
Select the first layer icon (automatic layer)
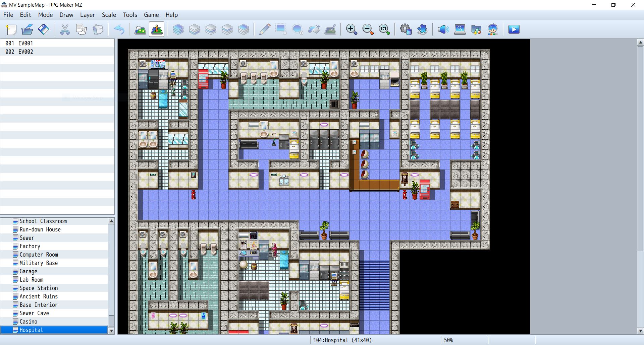click(178, 29)
